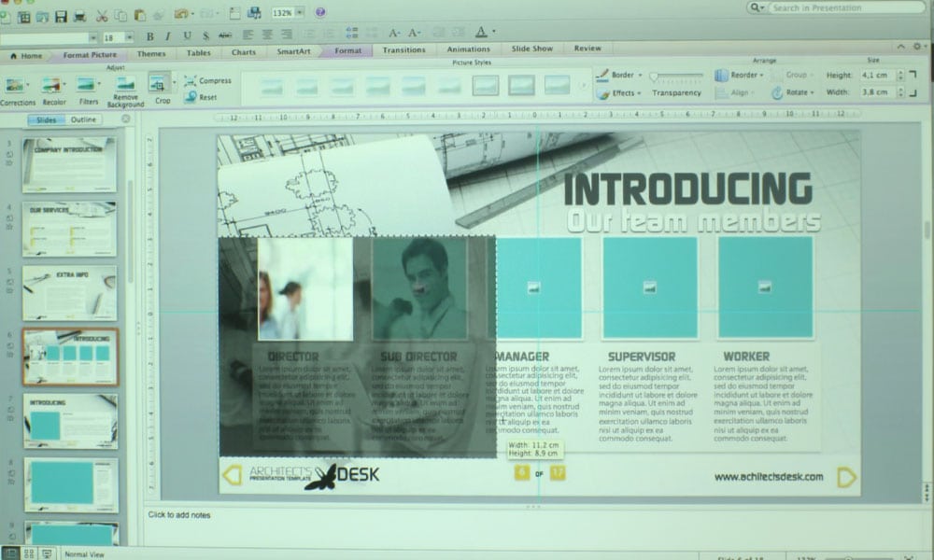934x560 pixels.
Task: Expand the Reorder dropdown menu
Action: (740, 75)
